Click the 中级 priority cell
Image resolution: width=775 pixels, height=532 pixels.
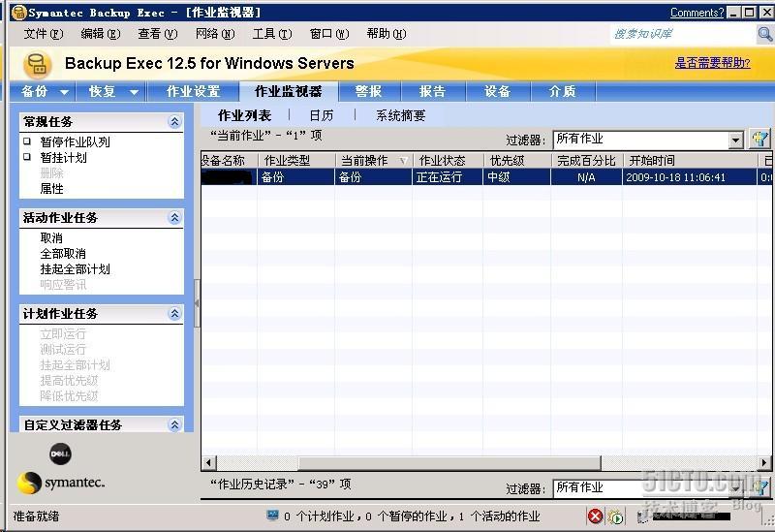pyautogui.click(x=517, y=177)
